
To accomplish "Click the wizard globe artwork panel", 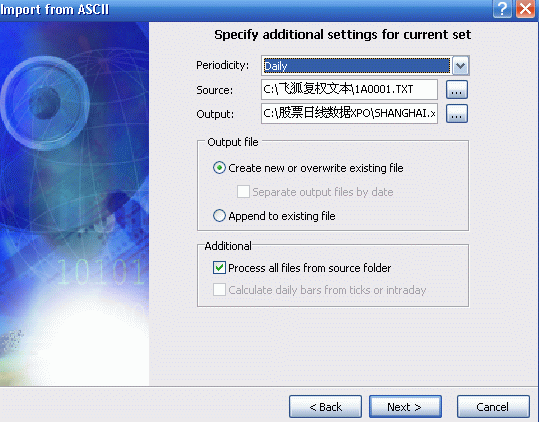I will pyautogui.click(x=74, y=204).
